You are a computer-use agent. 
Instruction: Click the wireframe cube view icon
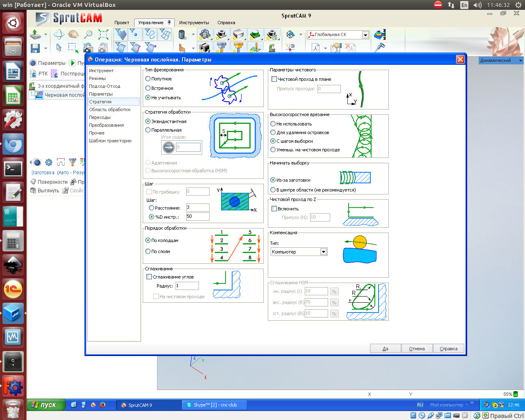(x=290, y=34)
